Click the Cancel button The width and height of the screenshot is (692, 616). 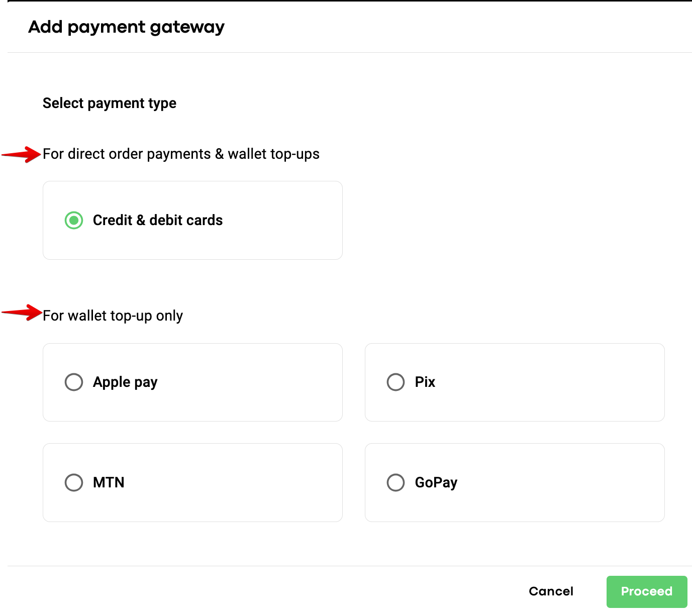[551, 591]
